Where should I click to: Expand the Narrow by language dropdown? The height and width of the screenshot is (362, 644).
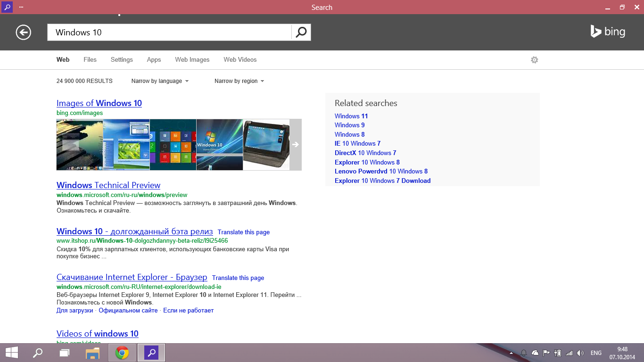coord(160,81)
